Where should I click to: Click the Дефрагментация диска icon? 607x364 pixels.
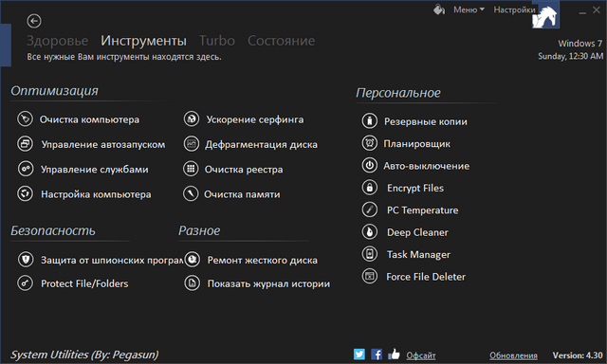192,144
